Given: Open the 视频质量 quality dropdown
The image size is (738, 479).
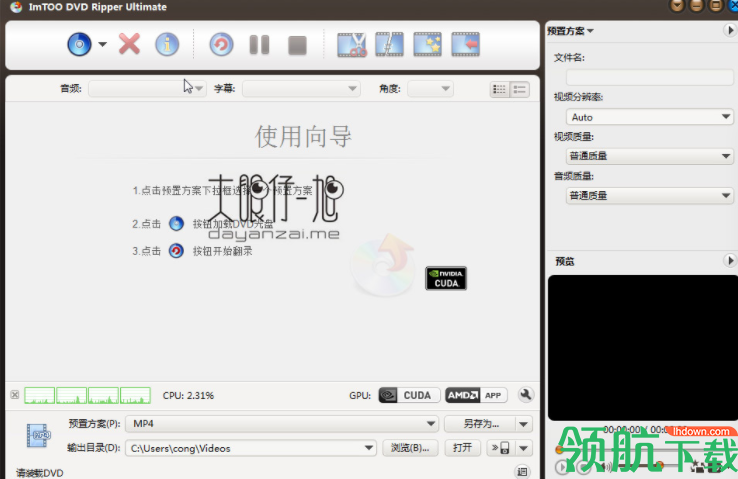Looking at the screenshot, I should 650,156.
